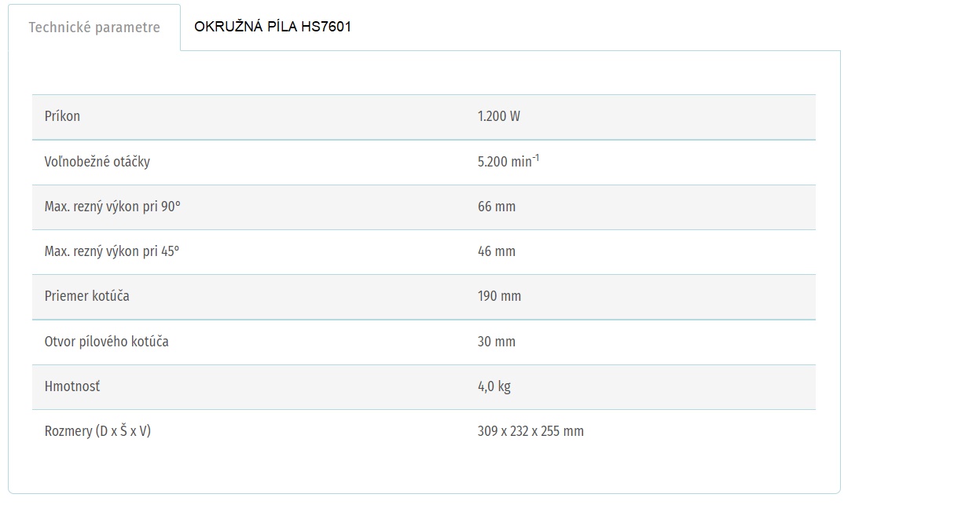
Task: Select the 5.200 min⁻¹ value
Action: tap(508, 161)
